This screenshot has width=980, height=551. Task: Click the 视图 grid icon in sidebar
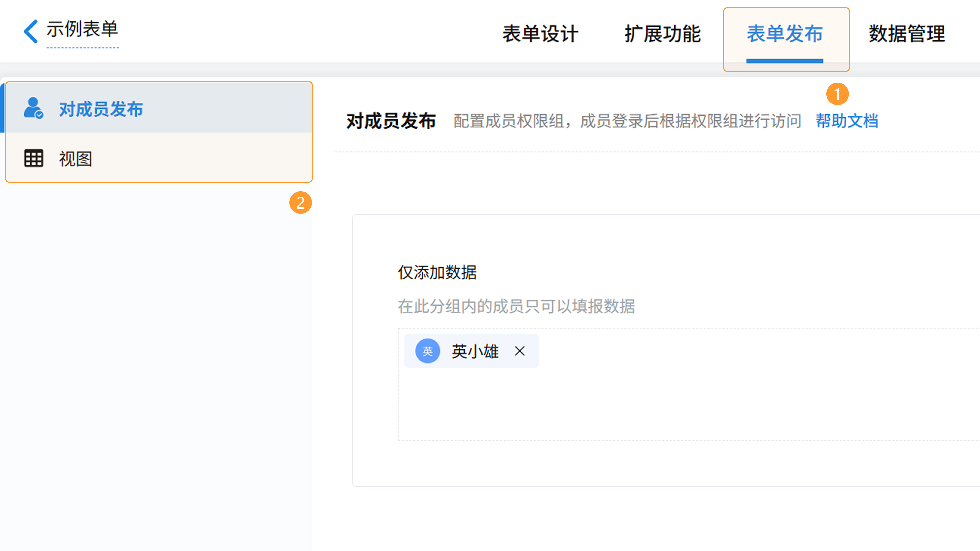33,158
